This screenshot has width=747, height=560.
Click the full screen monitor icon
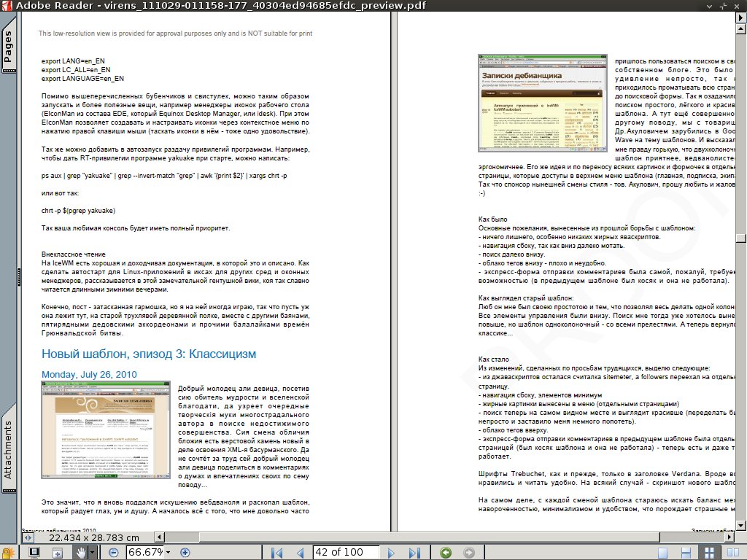click(34, 553)
